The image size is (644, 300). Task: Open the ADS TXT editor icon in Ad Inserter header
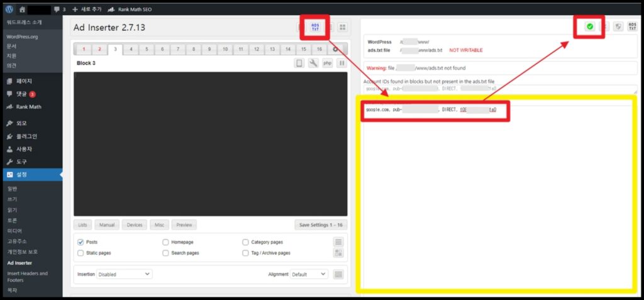(315, 27)
